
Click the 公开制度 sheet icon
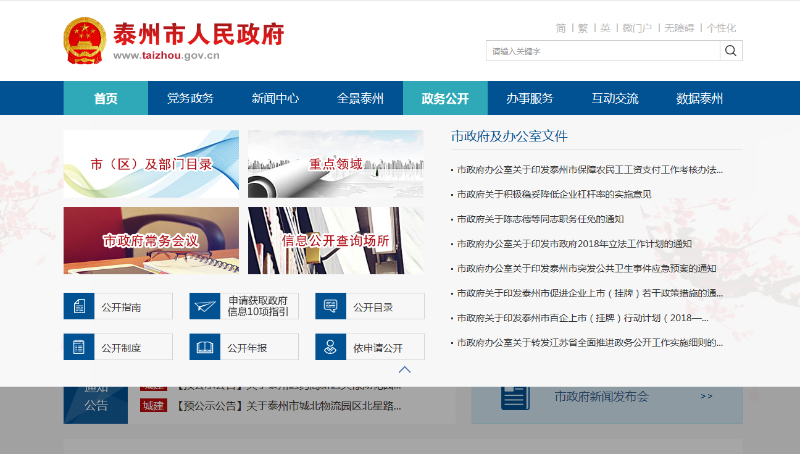pyautogui.click(x=77, y=347)
